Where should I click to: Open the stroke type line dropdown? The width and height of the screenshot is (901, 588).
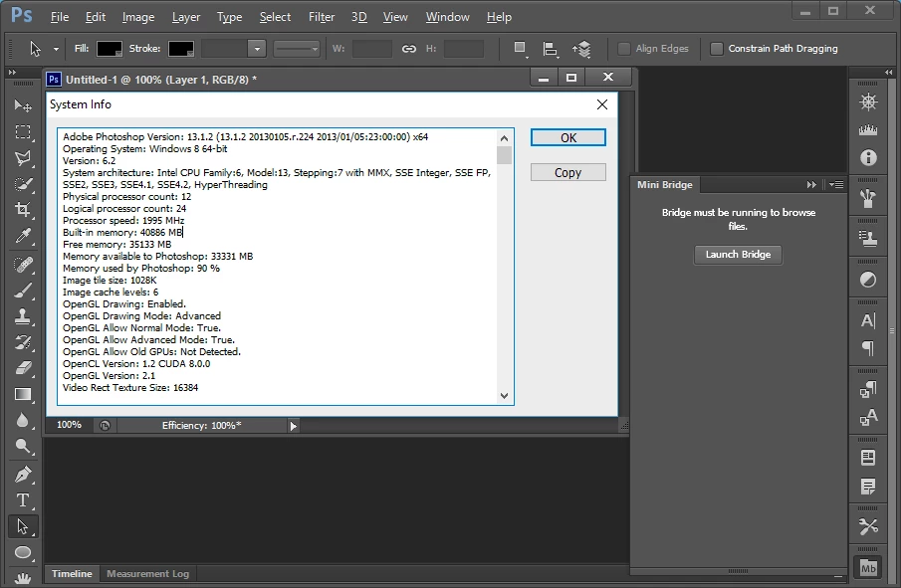click(297, 49)
